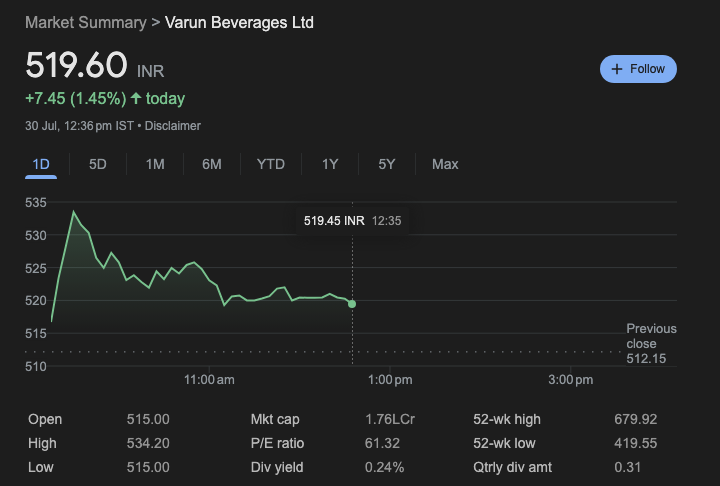The height and width of the screenshot is (486, 720).
Task: Open the Disclaimer link
Action: pyautogui.click(x=173, y=126)
